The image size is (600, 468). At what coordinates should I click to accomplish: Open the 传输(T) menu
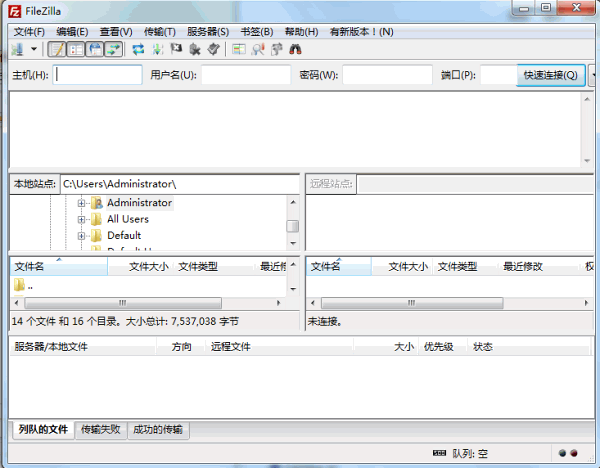coord(160,32)
